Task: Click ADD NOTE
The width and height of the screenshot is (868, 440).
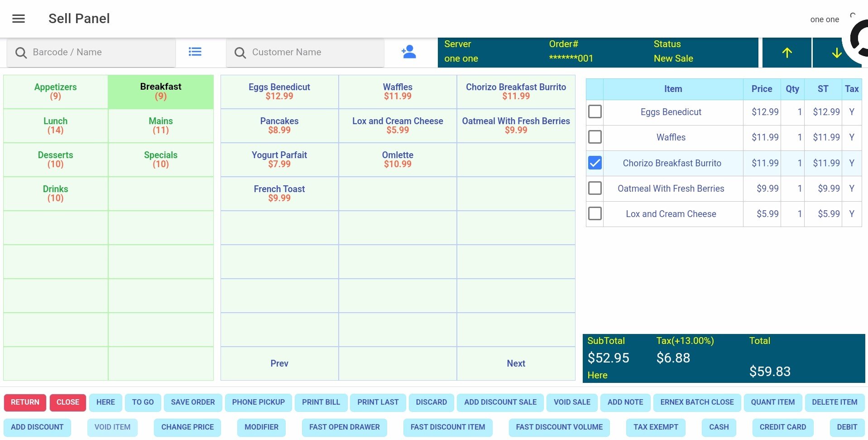Action: [625, 402]
